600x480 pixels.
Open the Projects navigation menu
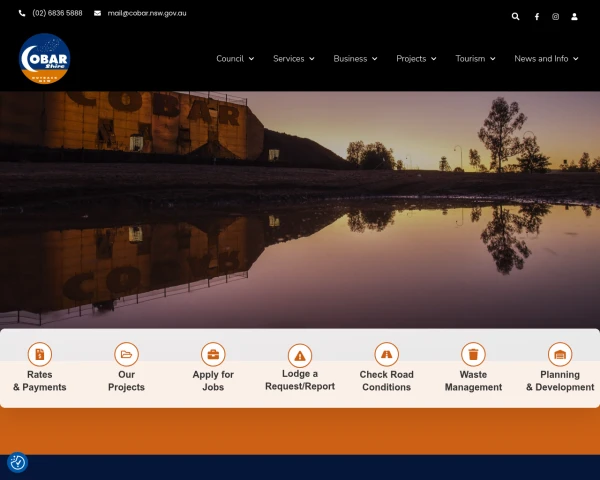pos(416,59)
